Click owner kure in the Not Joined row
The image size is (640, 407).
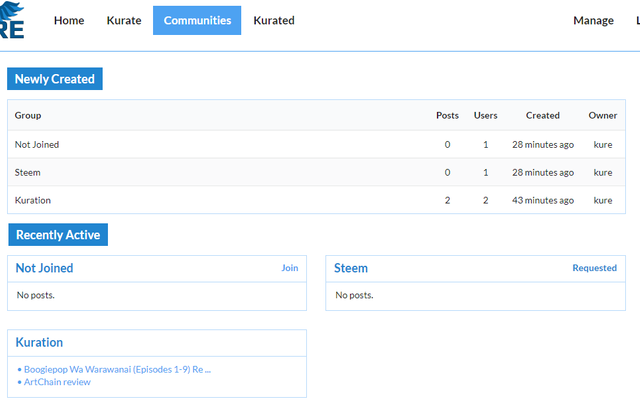coord(603,145)
